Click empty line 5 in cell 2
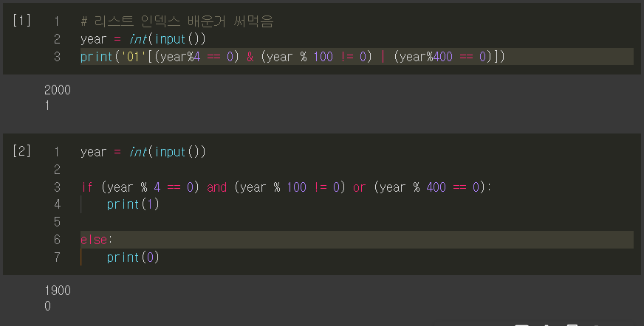This screenshot has height=326, width=644. point(357,222)
